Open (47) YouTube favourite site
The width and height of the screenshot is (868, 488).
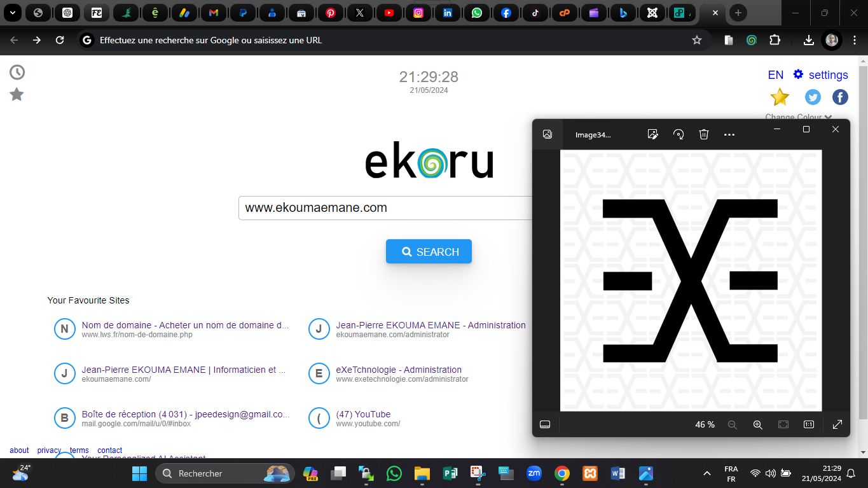pyautogui.click(x=363, y=414)
